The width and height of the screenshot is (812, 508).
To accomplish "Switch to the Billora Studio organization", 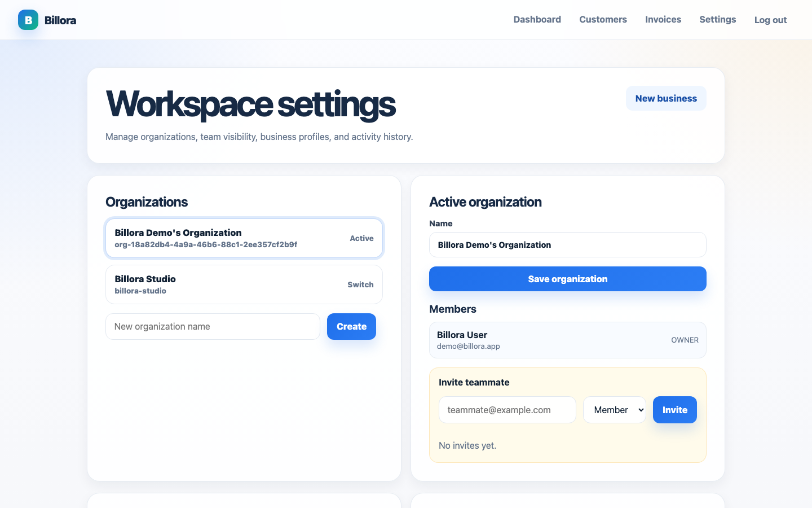I will coord(244,284).
